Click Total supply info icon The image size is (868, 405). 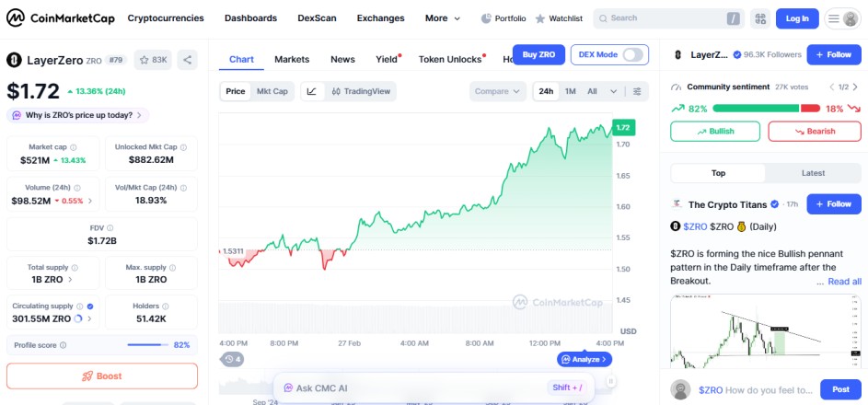(75, 268)
